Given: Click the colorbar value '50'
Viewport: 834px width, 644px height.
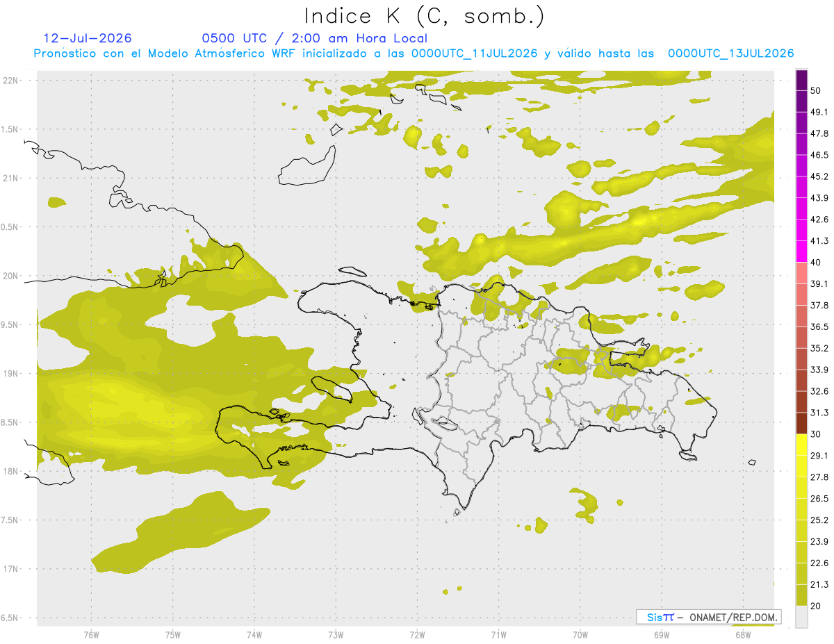Looking at the screenshot, I should click(x=816, y=90).
